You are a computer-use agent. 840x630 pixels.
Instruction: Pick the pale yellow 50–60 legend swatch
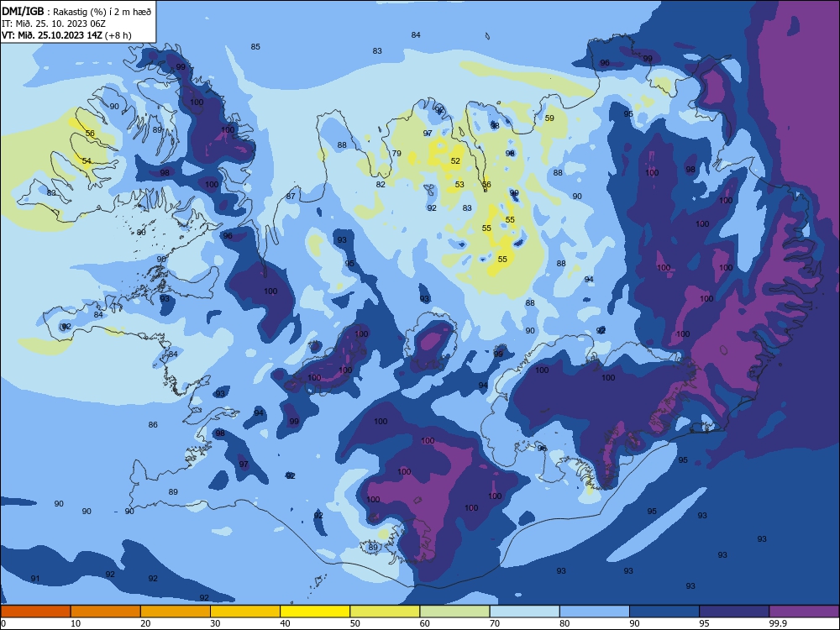coord(385,612)
